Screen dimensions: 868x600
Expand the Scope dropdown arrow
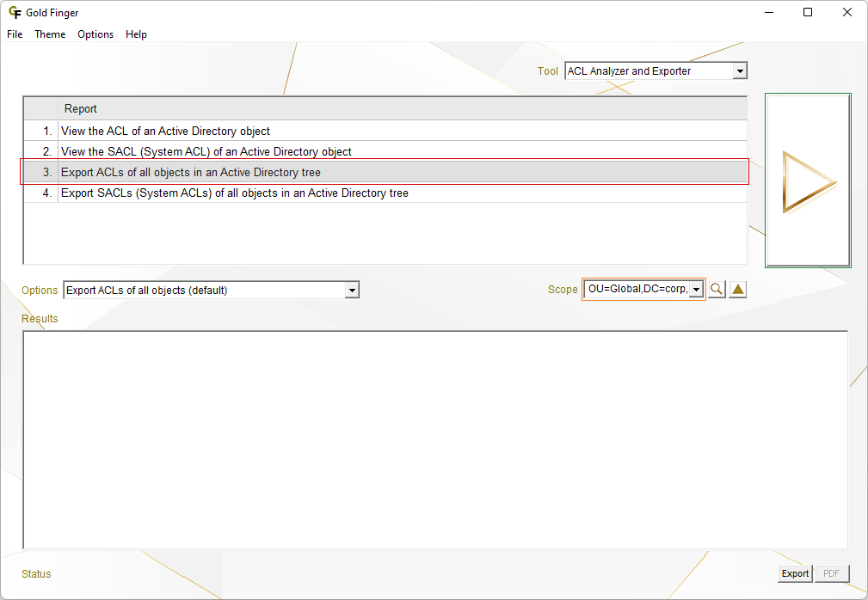coord(697,289)
